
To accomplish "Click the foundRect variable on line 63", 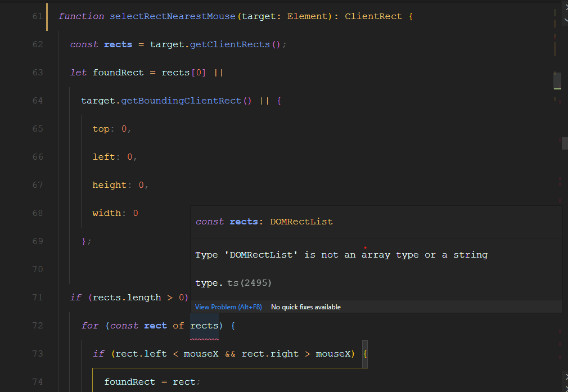I will coord(118,73).
